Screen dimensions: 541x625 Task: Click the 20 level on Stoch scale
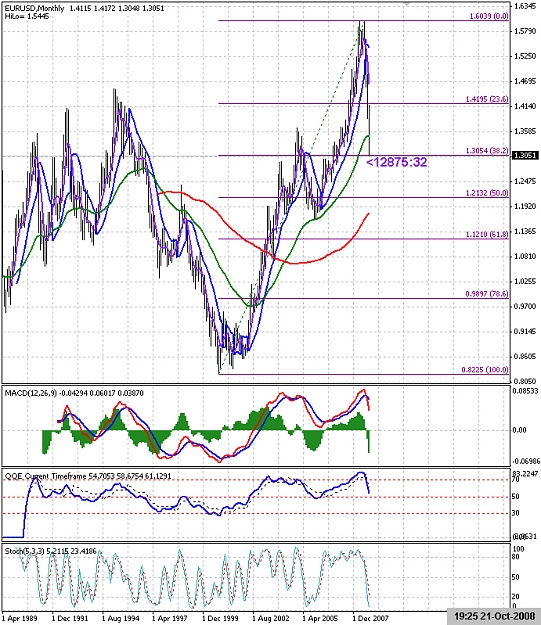tap(515, 596)
